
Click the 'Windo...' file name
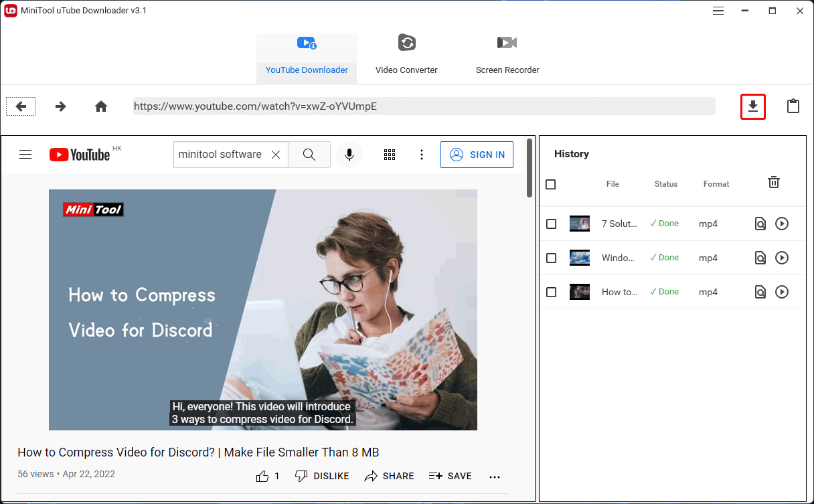coord(619,258)
